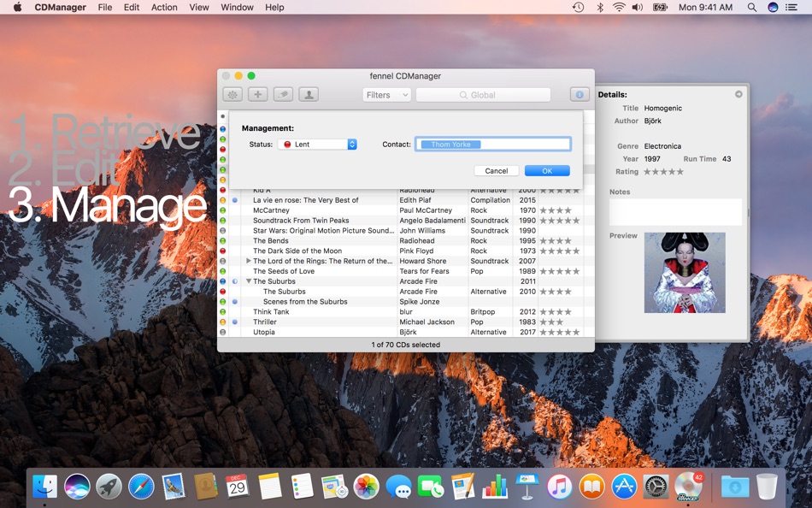Click the add CD plus button
The width and height of the screenshot is (812, 508).
coord(257,95)
